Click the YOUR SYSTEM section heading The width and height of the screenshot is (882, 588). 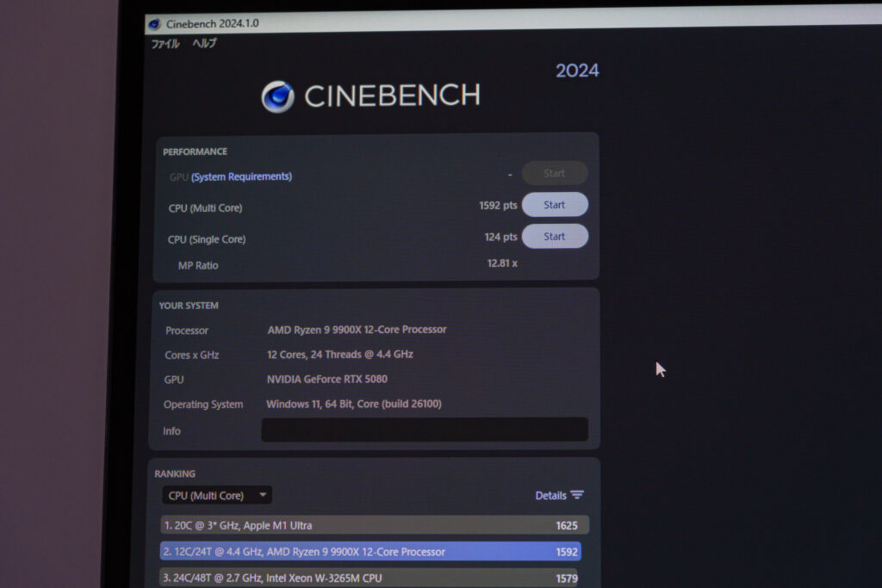tap(189, 306)
